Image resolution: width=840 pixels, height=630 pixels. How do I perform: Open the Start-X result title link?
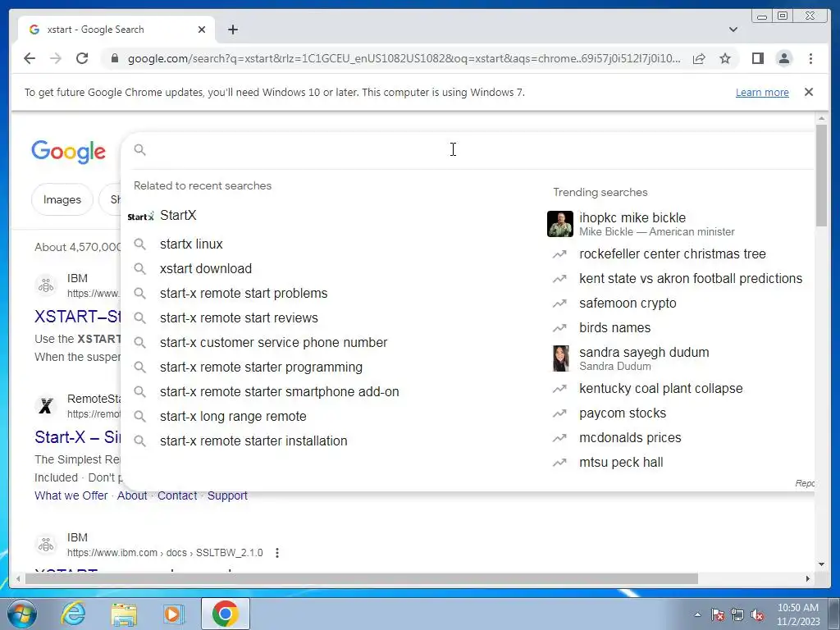point(78,437)
